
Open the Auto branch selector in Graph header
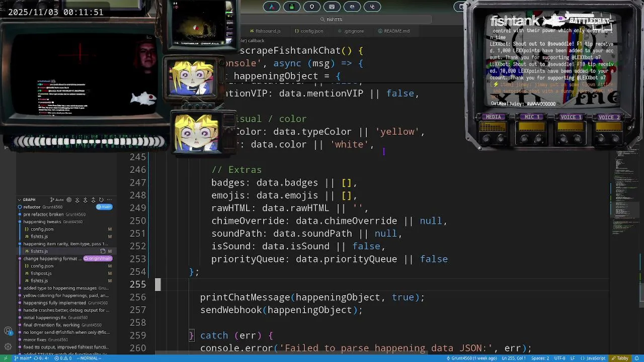point(57,200)
